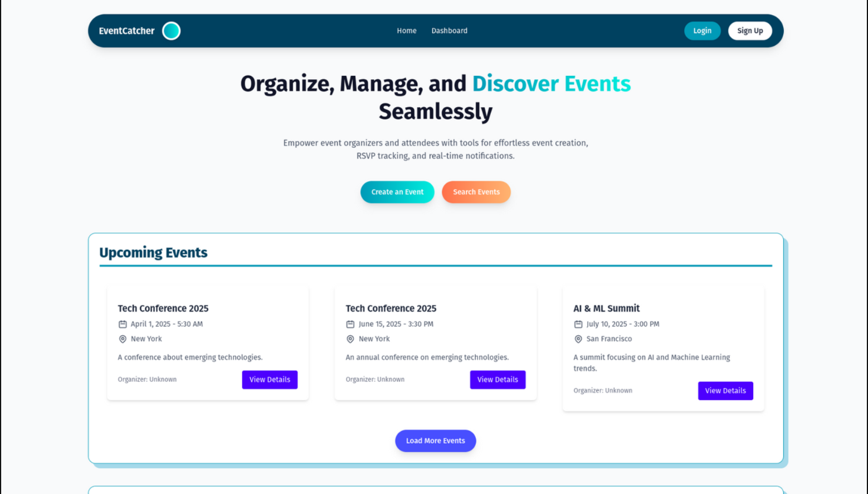Click the EventCatcher brand name
This screenshot has width=868, height=494.
pos(126,31)
